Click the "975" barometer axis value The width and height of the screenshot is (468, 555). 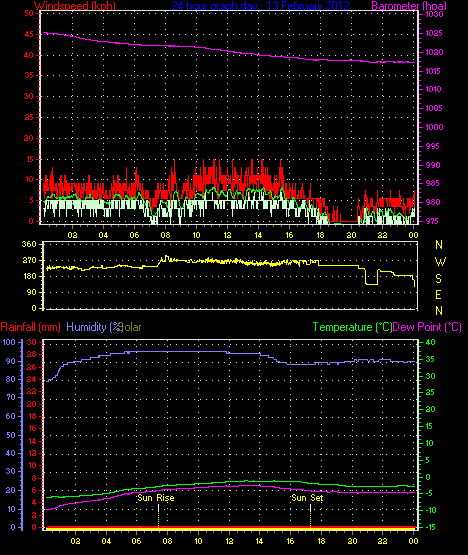[x=432, y=221]
